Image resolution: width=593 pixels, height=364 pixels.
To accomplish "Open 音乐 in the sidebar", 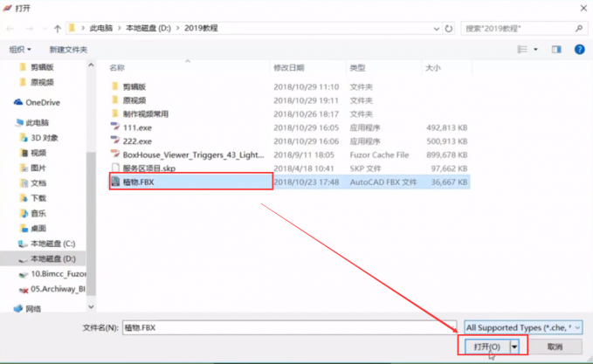I will tap(33, 213).
